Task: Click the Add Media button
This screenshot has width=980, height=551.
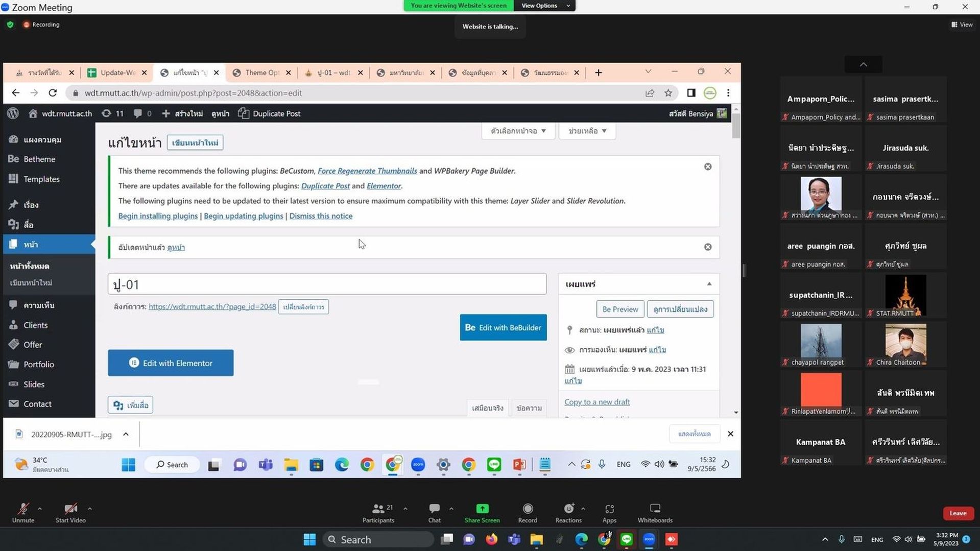Action: [x=131, y=405]
